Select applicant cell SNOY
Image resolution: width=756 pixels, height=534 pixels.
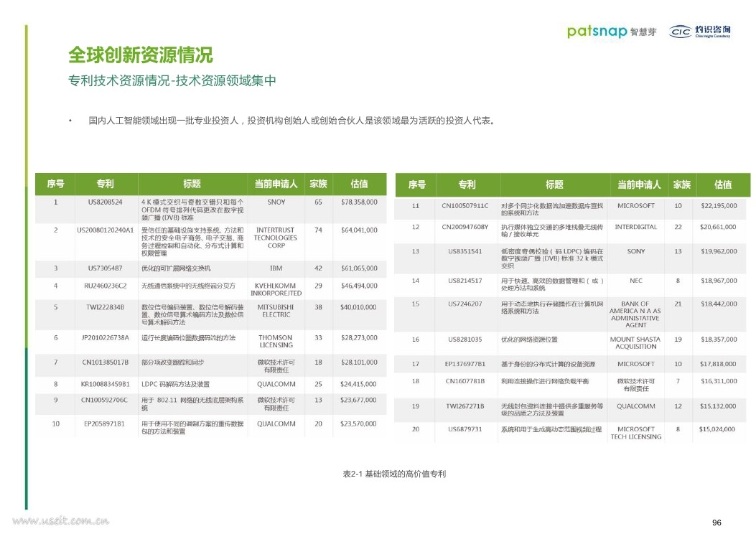276,202
